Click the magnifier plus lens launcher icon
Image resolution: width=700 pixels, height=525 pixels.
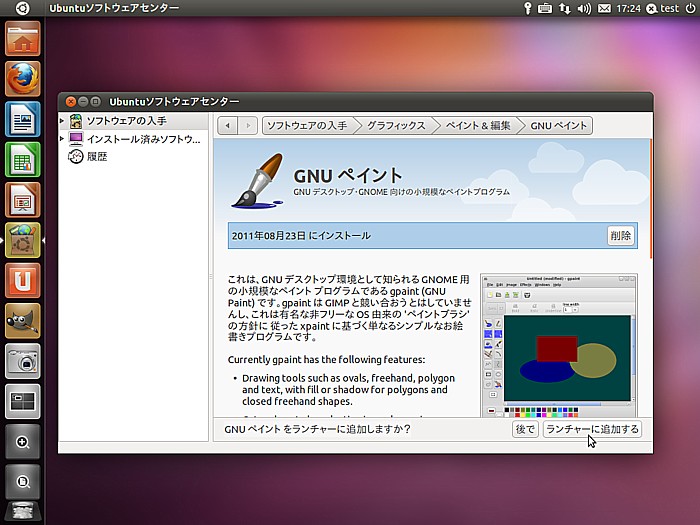tap(23, 442)
